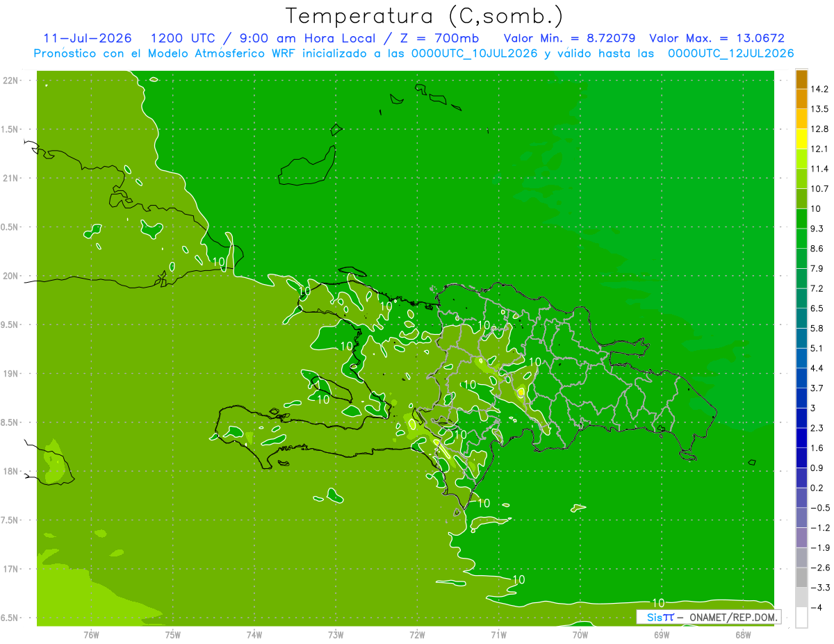Click the 12.1 colorbar label
Viewport: 834px width, 644px height.
coord(819,149)
